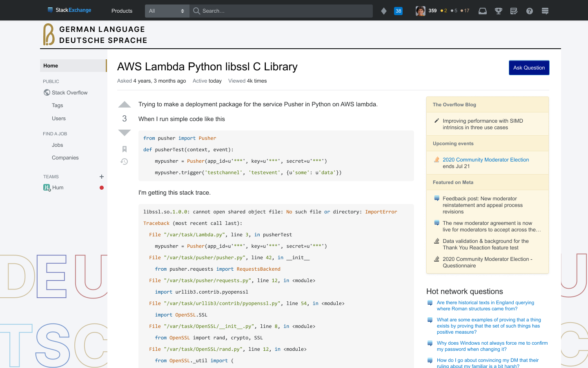Viewport: 588px width, 368px height.
Task: Open the diamond moderator icon
Action: (384, 11)
